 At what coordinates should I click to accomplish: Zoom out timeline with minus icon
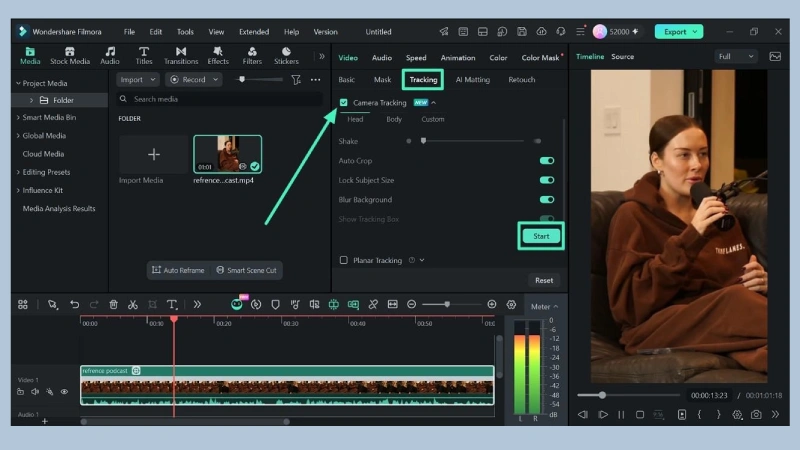[412, 305]
